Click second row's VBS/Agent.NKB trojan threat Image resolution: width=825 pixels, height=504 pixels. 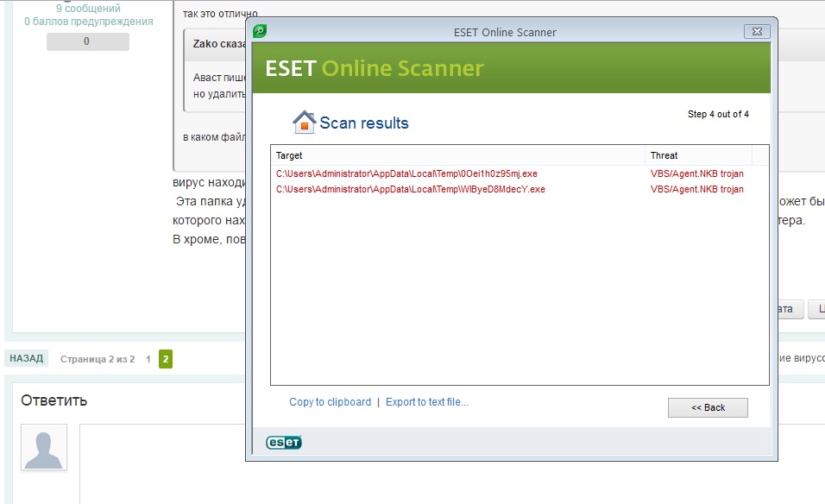point(696,189)
